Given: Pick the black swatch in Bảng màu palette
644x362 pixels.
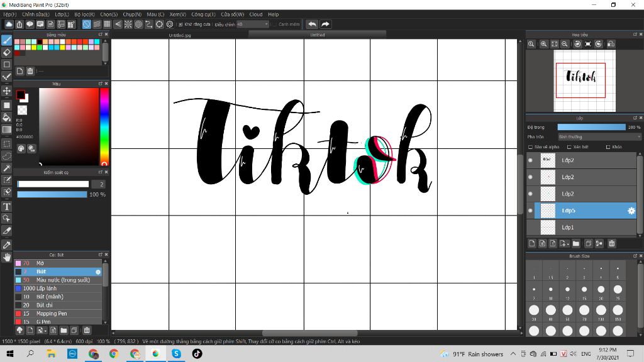Looking at the screenshot, I should (x=40, y=42).
